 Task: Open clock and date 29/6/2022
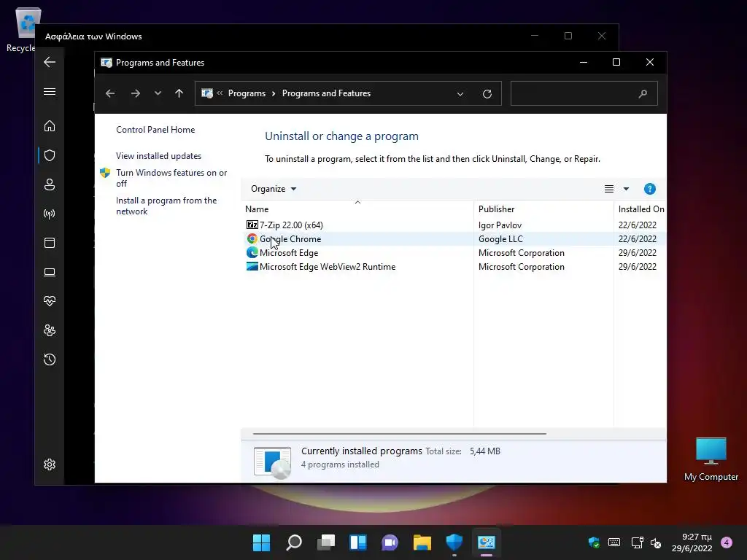click(x=692, y=542)
